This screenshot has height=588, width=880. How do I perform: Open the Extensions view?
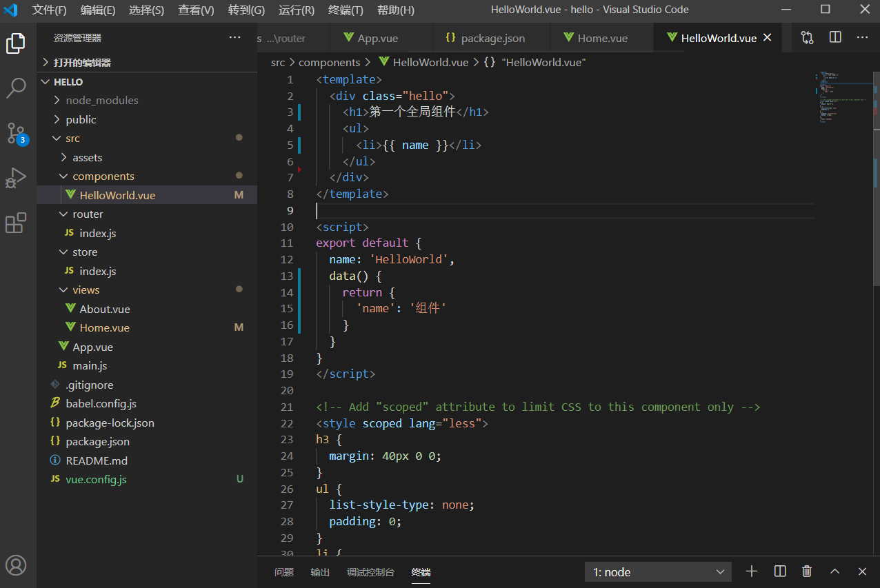point(16,223)
